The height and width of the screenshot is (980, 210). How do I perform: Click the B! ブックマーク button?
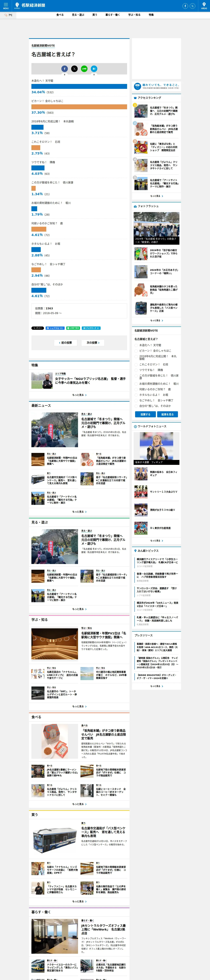[x=91, y=328]
